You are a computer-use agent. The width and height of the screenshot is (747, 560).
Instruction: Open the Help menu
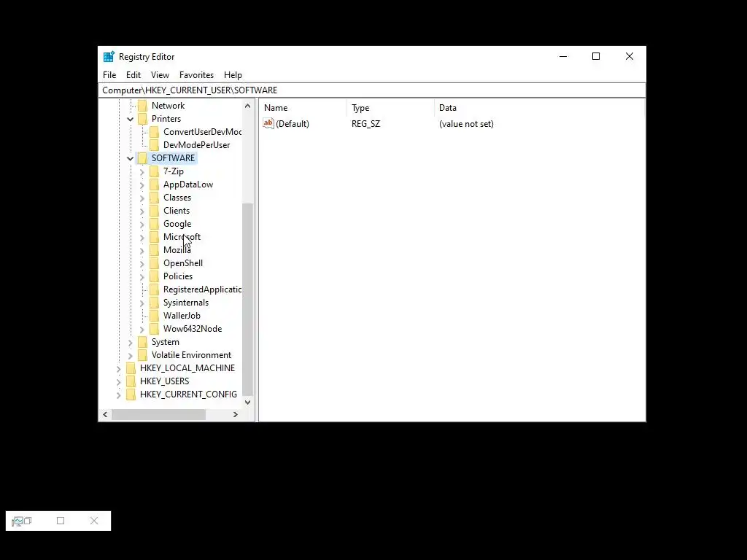tap(233, 75)
